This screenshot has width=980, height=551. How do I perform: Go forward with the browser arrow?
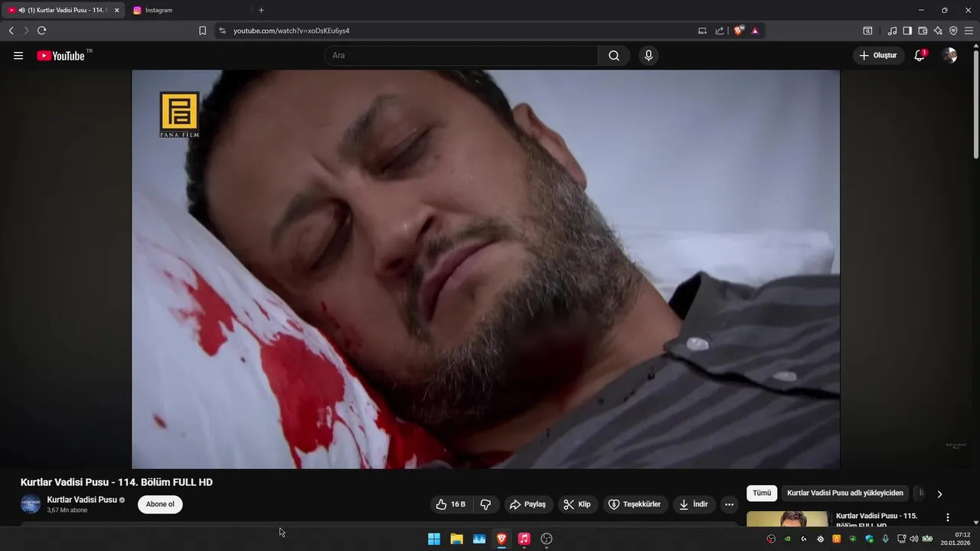coord(26,31)
